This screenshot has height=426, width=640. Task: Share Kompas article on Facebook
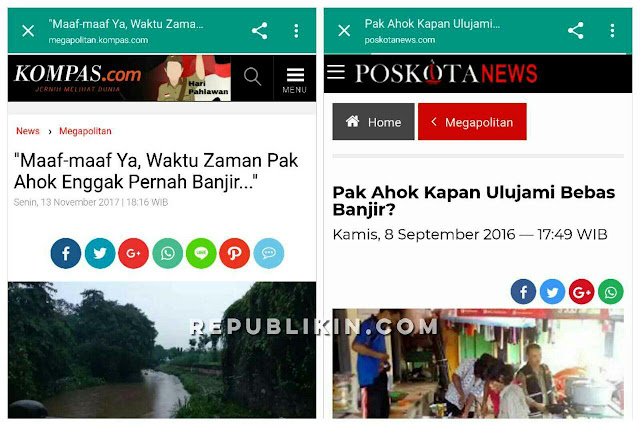(66, 253)
